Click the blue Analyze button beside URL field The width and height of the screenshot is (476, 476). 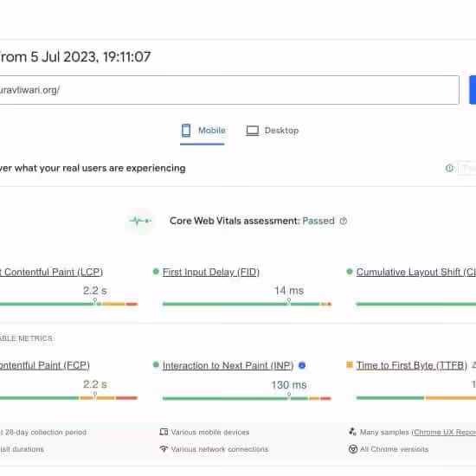coord(473,90)
